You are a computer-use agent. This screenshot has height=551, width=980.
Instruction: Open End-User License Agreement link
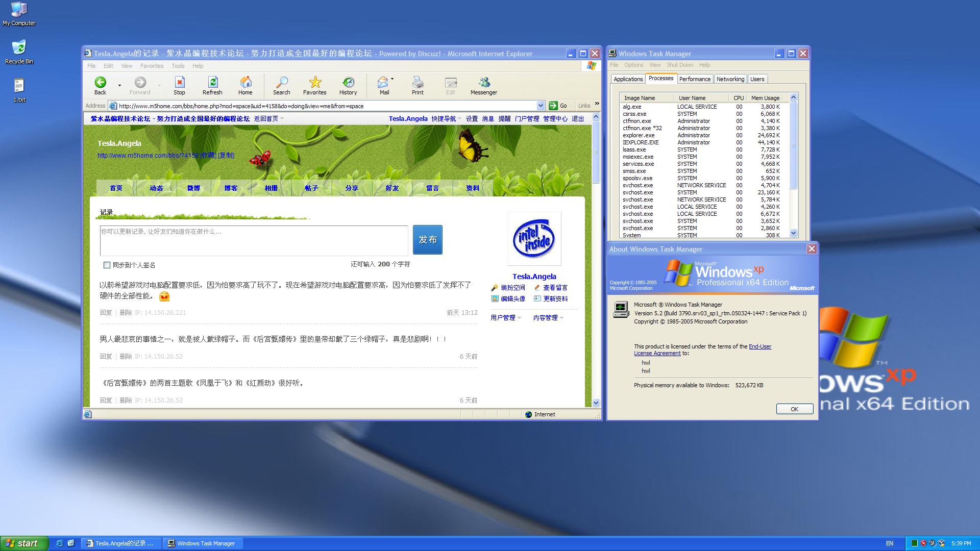coord(703,350)
